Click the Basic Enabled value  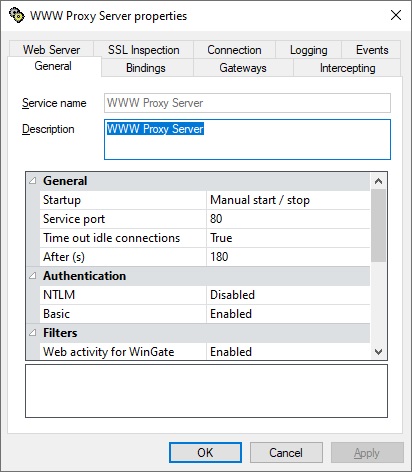click(231, 314)
